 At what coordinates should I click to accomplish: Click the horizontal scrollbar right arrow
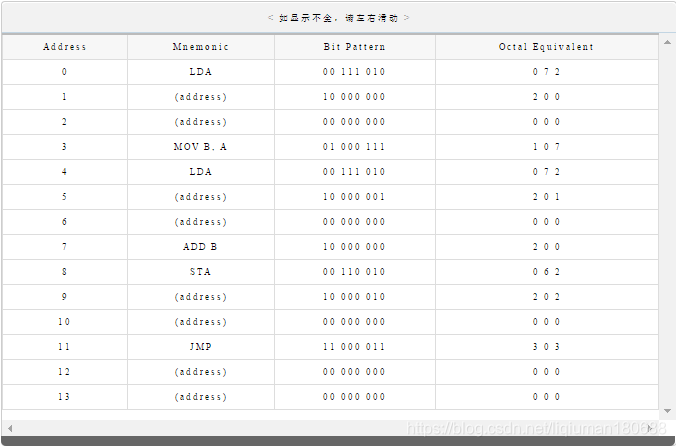651,428
